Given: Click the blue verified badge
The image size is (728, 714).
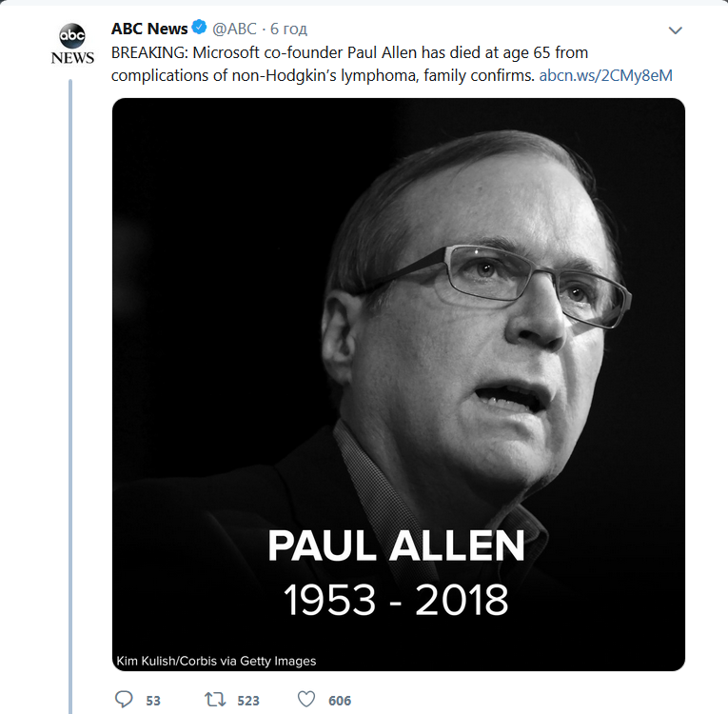Looking at the screenshot, I should (201, 29).
